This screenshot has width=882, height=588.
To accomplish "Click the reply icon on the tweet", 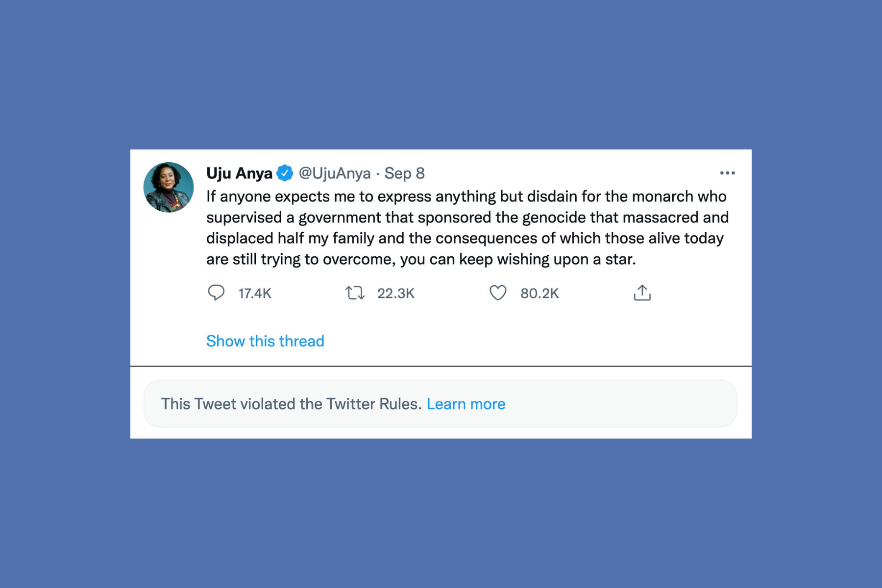I will click(217, 293).
